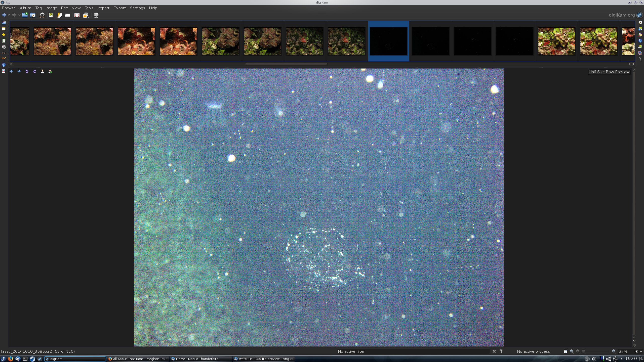Image resolution: width=644 pixels, height=362 pixels.
Task: Rotate the image left
Action: tap(27, 72)
